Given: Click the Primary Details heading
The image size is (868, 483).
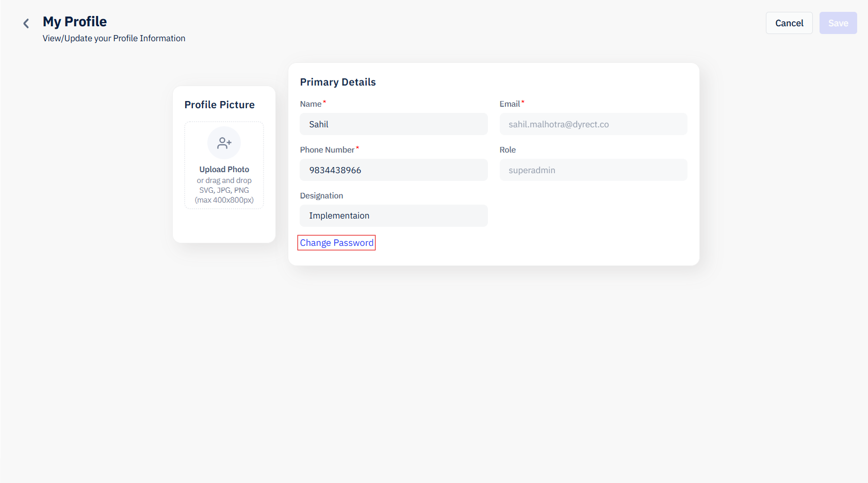Looking at the screenshot, I should [338, 82].
